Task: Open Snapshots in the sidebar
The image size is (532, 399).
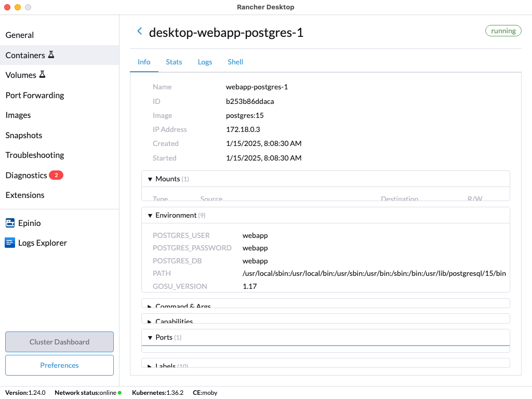Action: (x=59, y=135)
